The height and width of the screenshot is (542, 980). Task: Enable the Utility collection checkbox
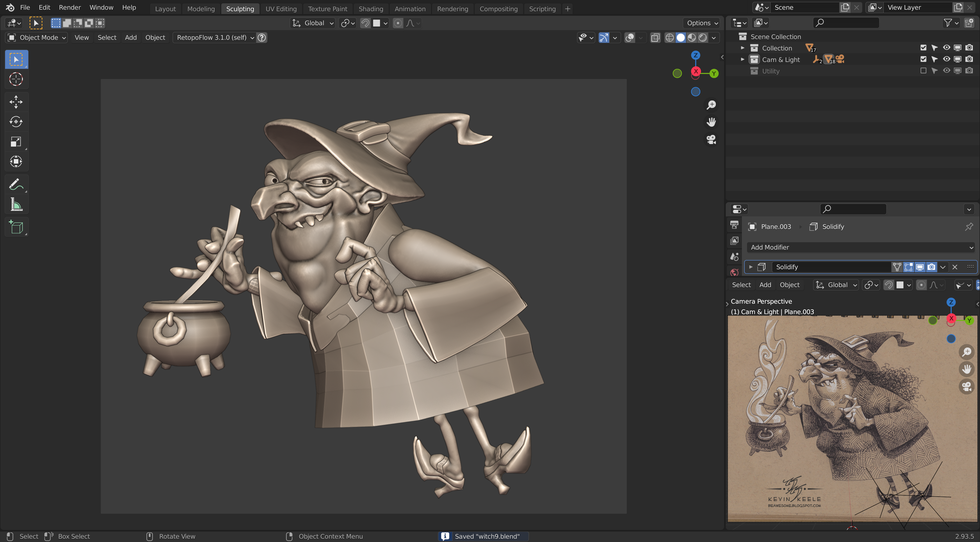923,71
